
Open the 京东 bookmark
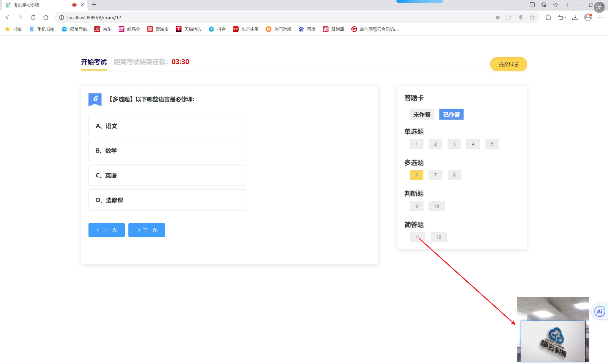pyautogui.click(x=103, y=29)
